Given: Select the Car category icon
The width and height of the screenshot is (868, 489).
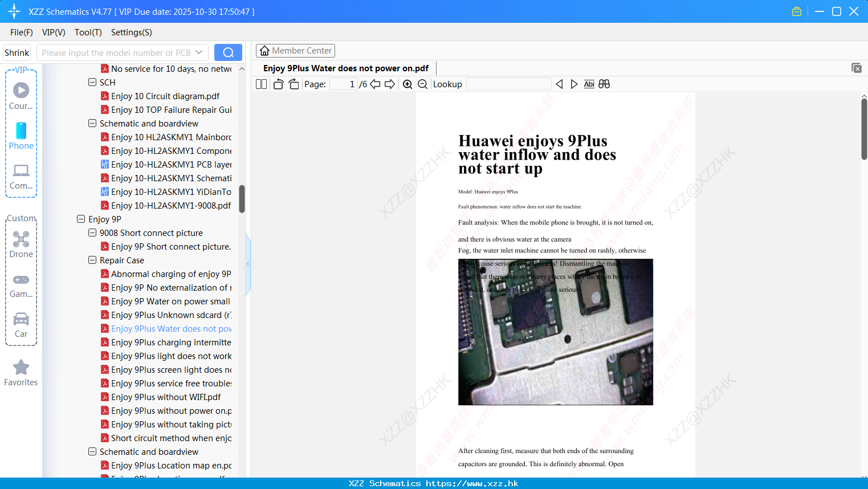Looking at the screenshot, I should tap(21, 325).
